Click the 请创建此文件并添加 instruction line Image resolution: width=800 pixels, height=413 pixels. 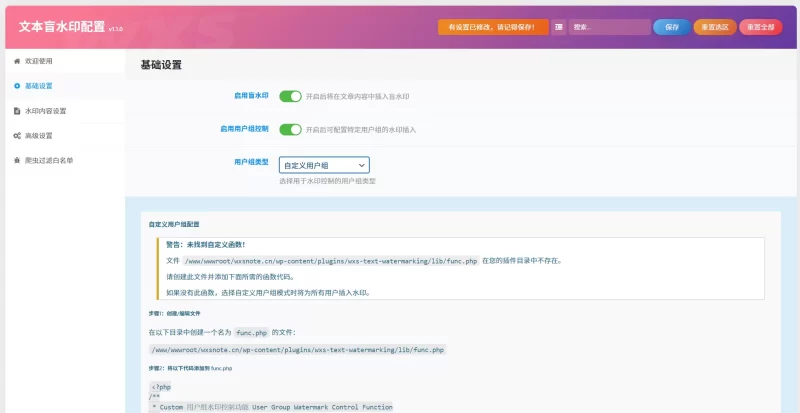[x=230, y=277]
